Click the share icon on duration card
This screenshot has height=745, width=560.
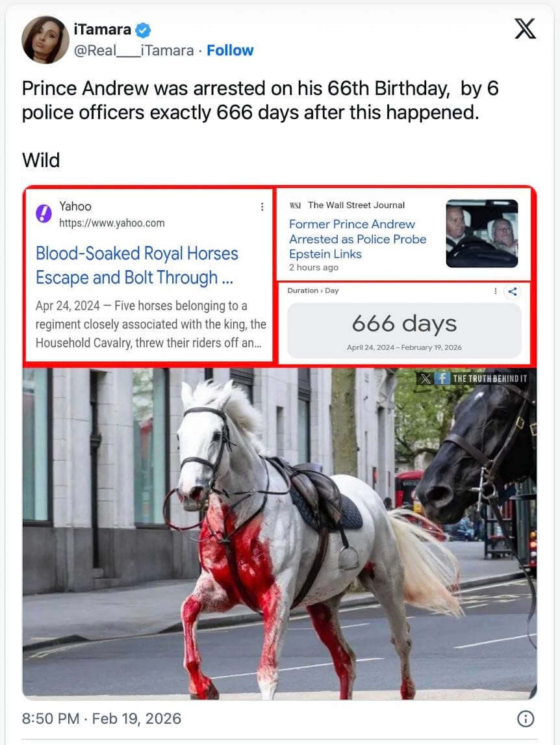click(513, 291)
